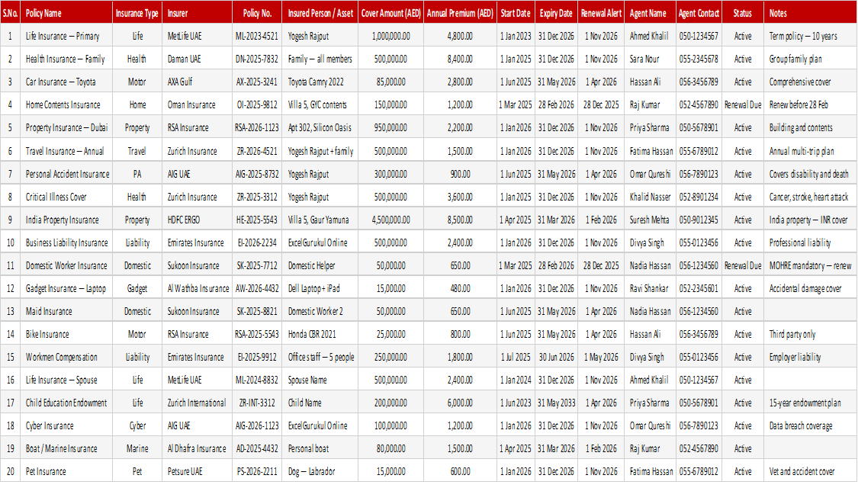
Task: Select the Life Insurance – Primary cell
Action: (x=63, y=36)
